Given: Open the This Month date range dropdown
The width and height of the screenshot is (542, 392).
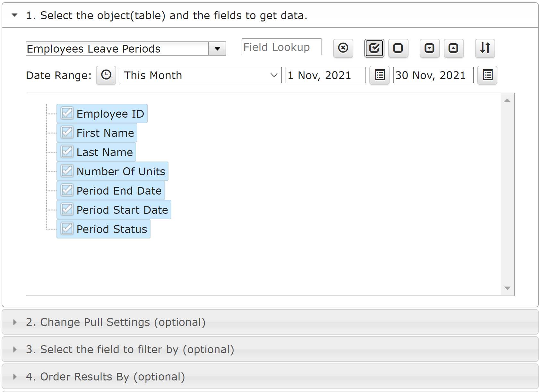Looking at the screenshot, I should (201, 75).
